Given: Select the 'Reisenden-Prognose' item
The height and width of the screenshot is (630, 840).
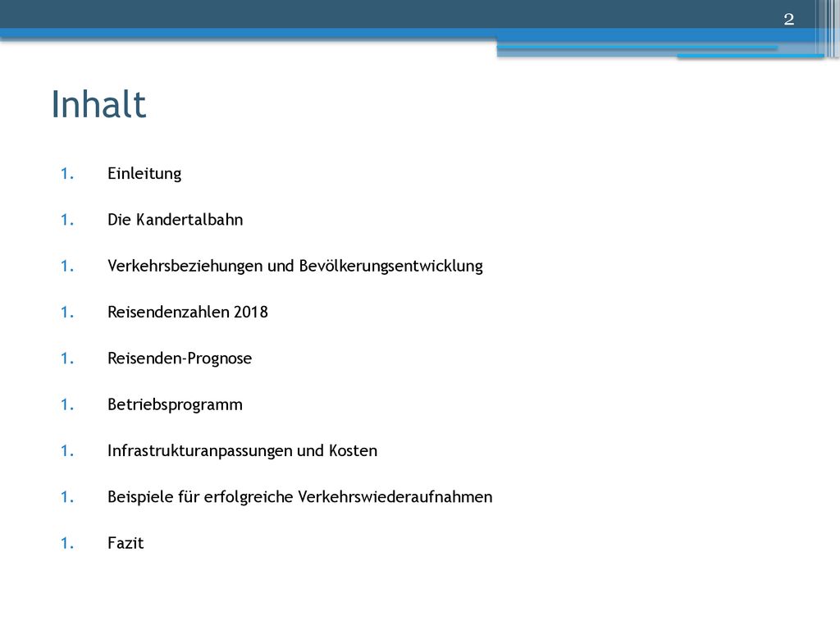Looking at the screenshot, I should coord(180,358).
